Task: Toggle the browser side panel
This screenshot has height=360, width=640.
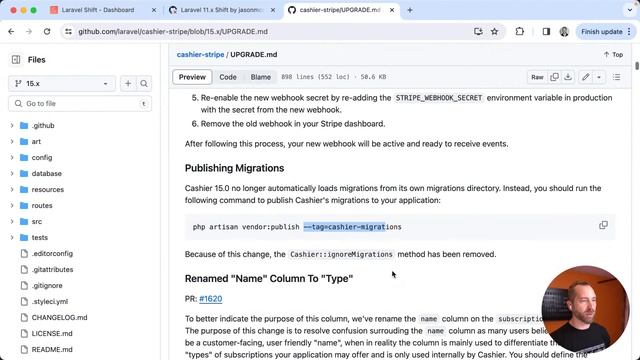Action: 546,31
